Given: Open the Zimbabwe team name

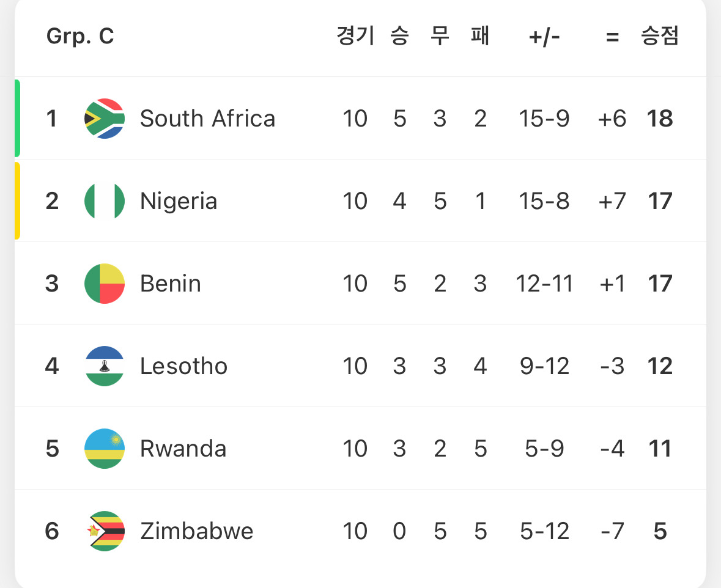Looking at the screenshot, I should (196, 531).
